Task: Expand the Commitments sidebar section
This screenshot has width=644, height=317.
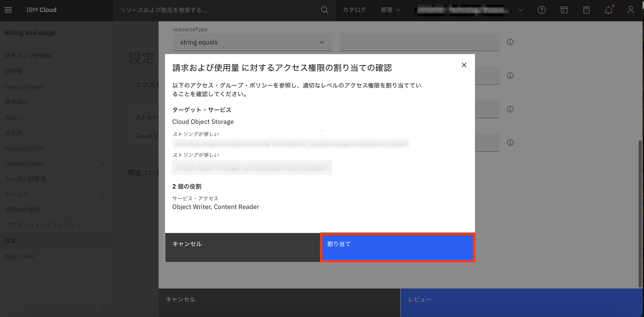Action: tap(102, 164)
